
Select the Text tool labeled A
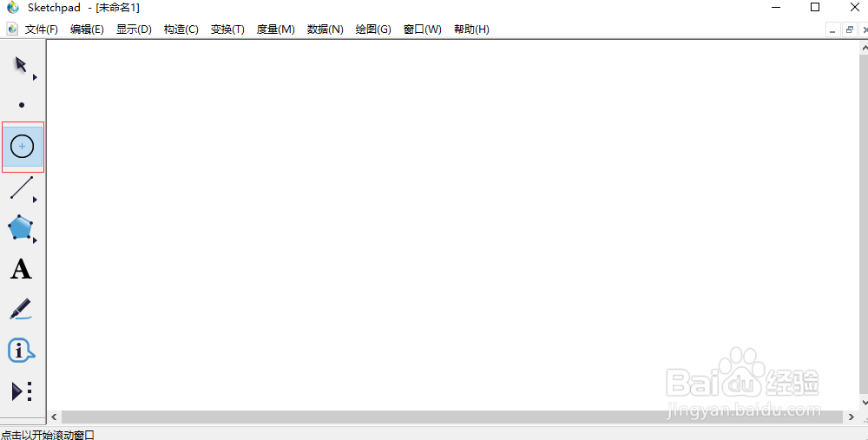21,269
